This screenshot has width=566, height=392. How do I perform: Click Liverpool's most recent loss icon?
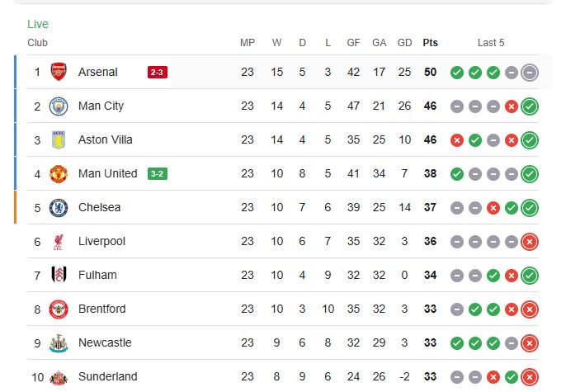(530, 241)
